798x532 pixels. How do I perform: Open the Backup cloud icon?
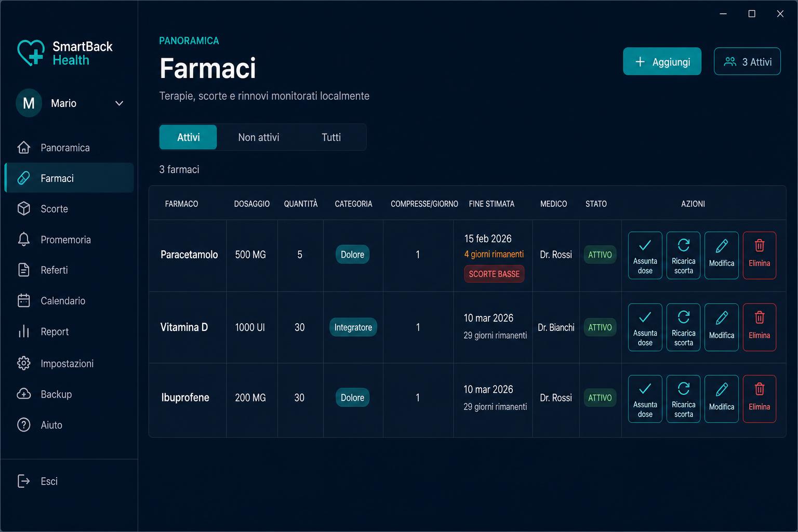pyautogui.click(x=24, y=394)
